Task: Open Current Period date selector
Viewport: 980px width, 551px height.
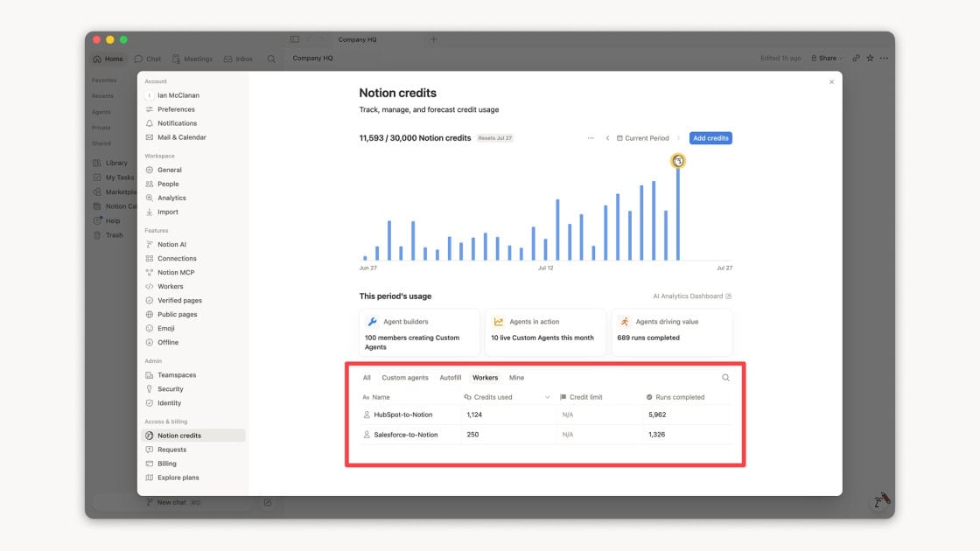Action: click(642, 138)
